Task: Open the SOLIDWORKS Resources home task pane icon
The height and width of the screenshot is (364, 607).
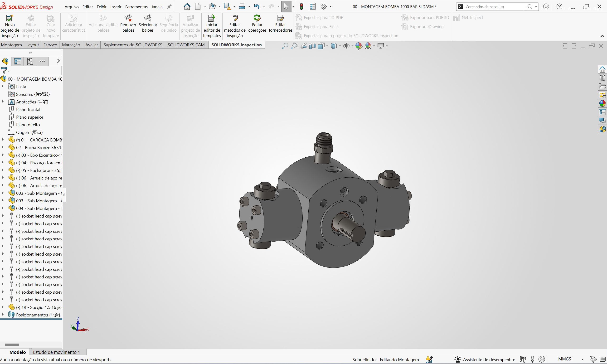Action: point(602,69)
